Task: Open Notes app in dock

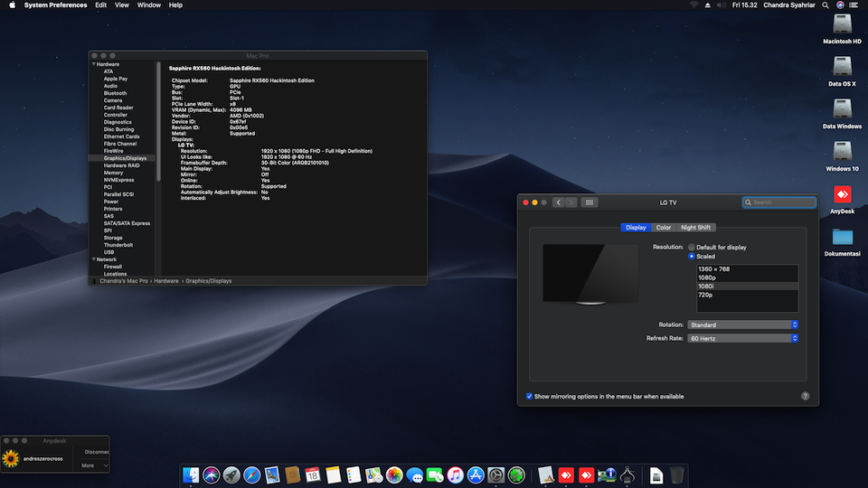Action: pos(334,475)
